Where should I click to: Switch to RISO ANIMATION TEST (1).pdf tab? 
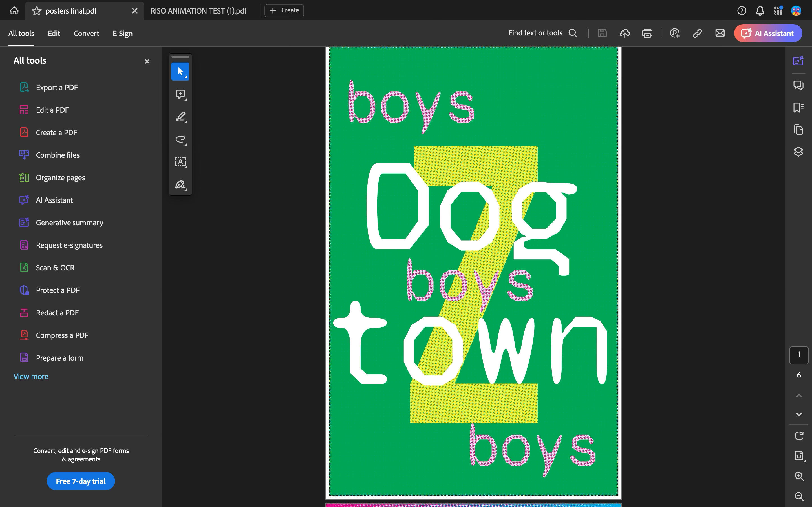(198, 11)
